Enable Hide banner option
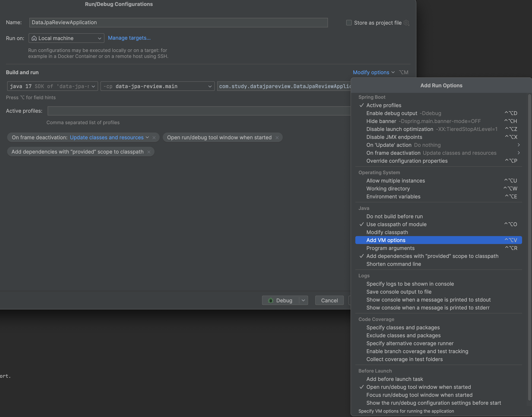The height and width of the screenshot is (417, 532). [x=439, y=121]
